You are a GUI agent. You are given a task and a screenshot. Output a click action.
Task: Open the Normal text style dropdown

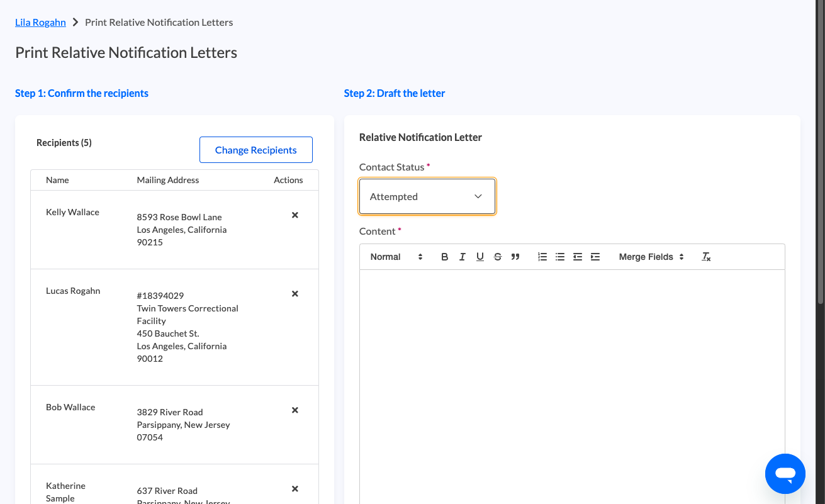pyautogui.click(x=396, y=257)
